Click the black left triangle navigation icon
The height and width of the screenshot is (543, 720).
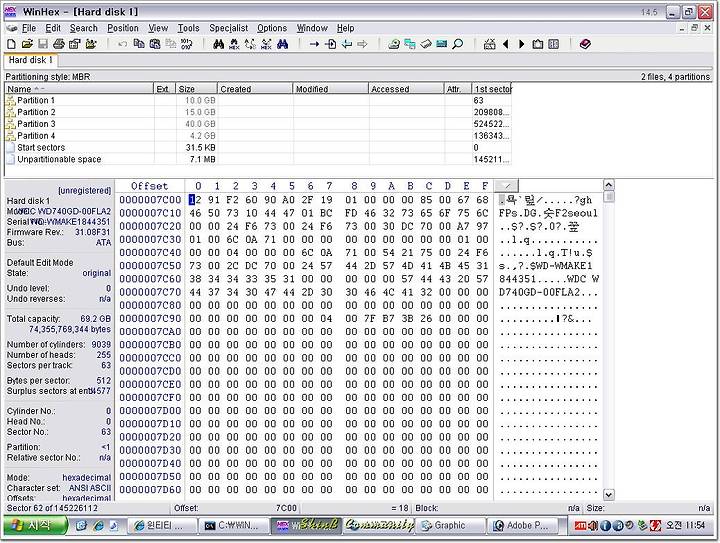(x=506, y=44)
